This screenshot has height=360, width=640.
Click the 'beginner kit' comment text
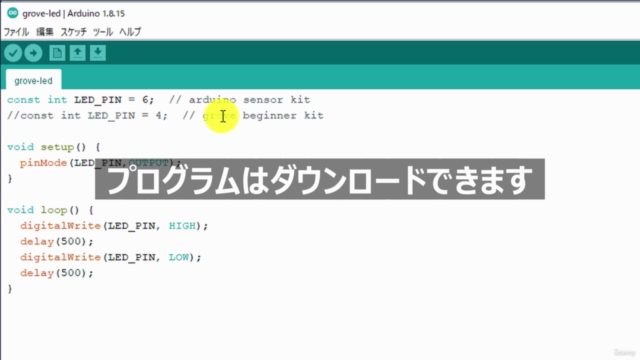[x=283, y=116]
